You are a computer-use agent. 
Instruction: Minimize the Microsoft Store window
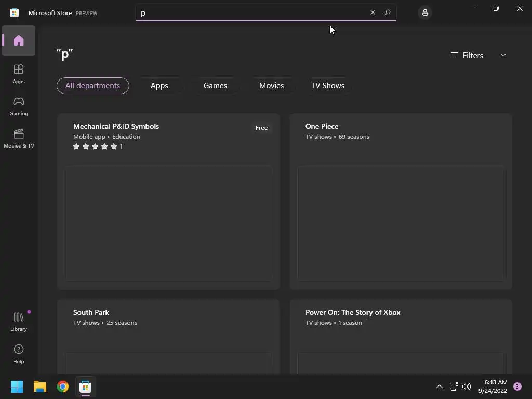pos(472,8)
